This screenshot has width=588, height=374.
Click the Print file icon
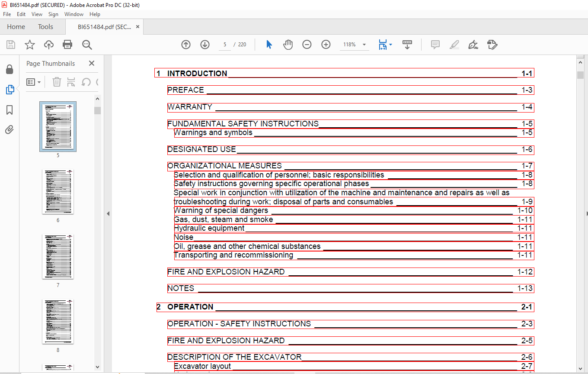point(67,45)
